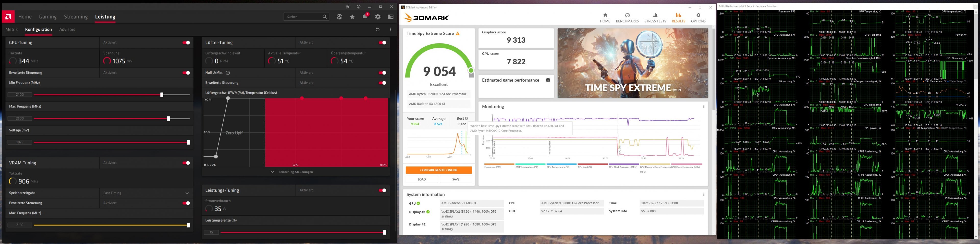Select the Leistung tab
The image size is (980, 244).
pos(105,17)
